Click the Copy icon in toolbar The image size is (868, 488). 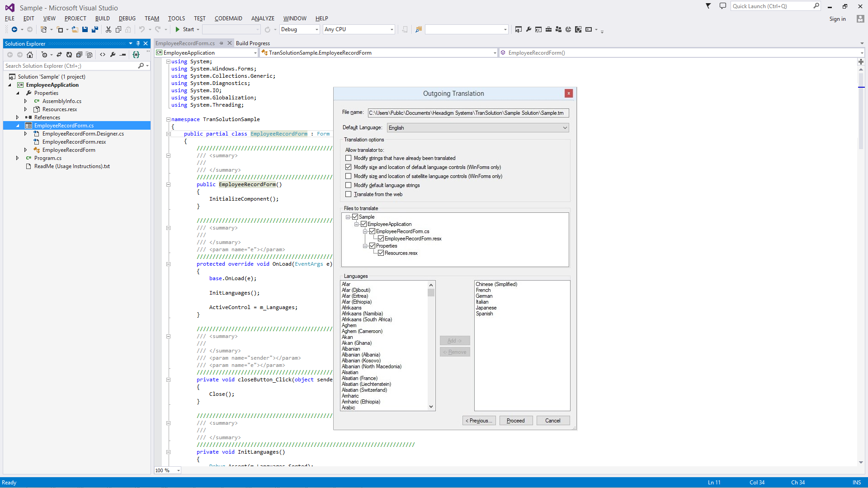118,29
